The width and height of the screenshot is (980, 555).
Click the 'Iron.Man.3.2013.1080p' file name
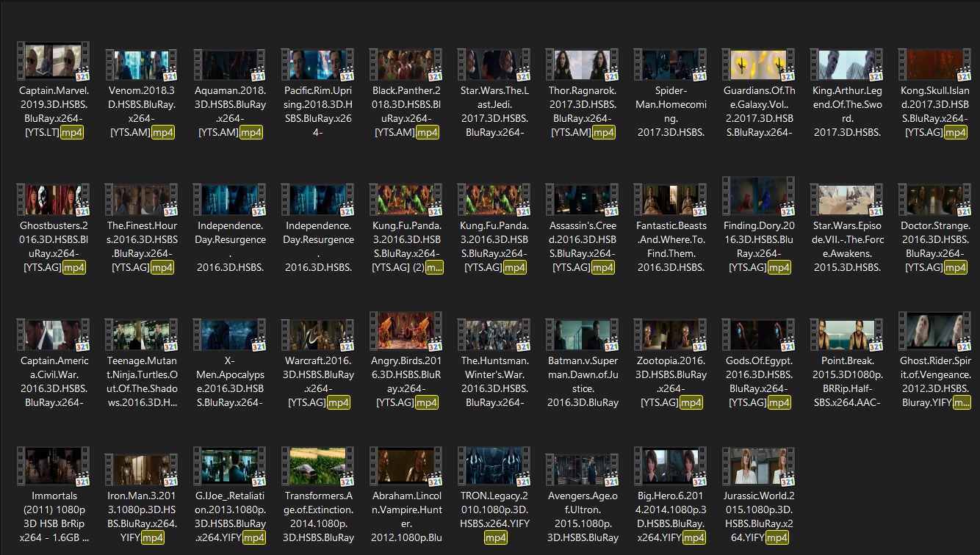tap(141, 516)
